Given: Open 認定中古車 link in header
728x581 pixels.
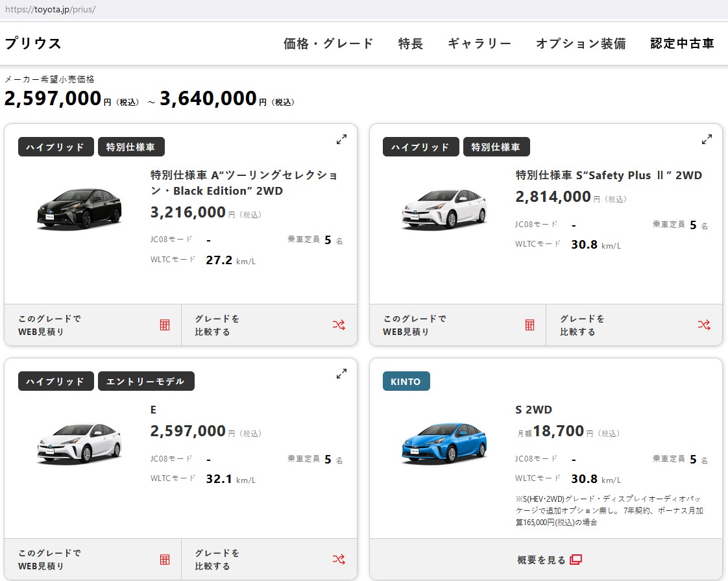Looking at the screenshot, I should (682, 43).
